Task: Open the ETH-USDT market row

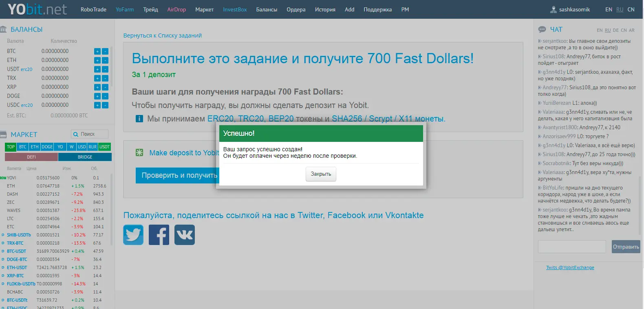Action: [56, 267]
